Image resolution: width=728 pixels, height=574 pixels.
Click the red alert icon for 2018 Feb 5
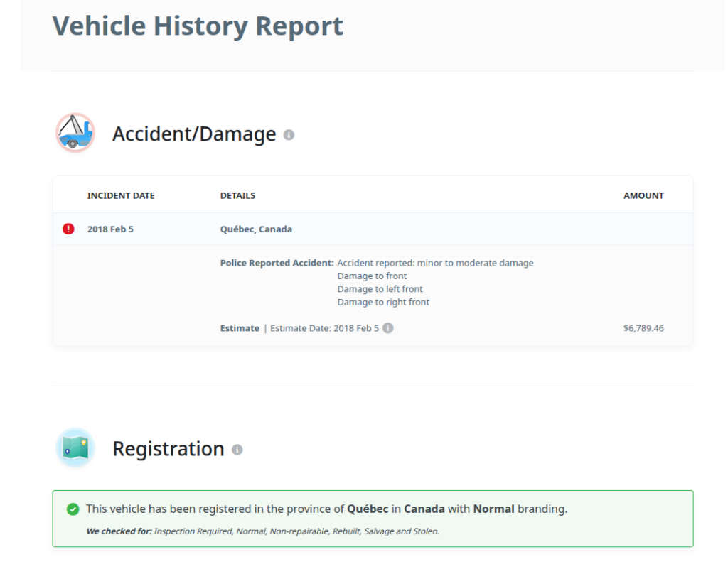coord(68,229)
